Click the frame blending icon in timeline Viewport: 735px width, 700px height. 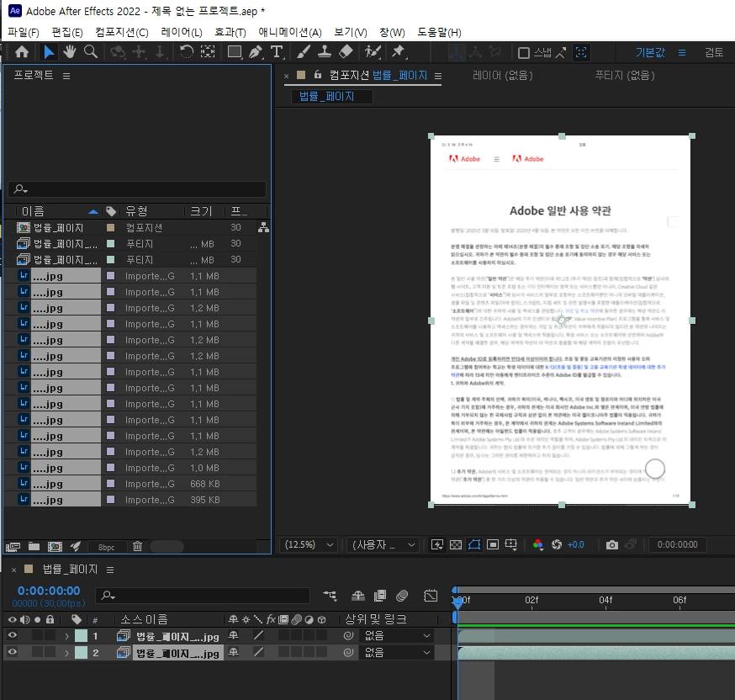click(x=379, y=596)
